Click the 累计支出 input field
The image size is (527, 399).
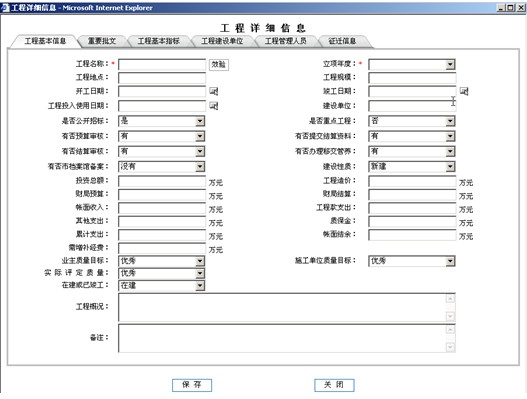click(162, 235)
